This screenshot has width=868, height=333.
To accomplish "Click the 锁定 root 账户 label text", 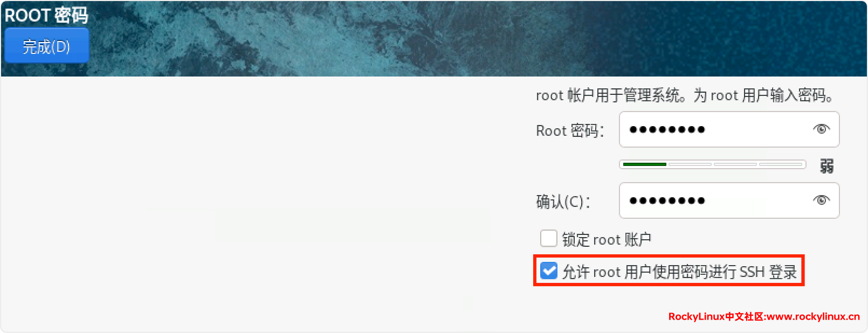I will tap(607, 239).
